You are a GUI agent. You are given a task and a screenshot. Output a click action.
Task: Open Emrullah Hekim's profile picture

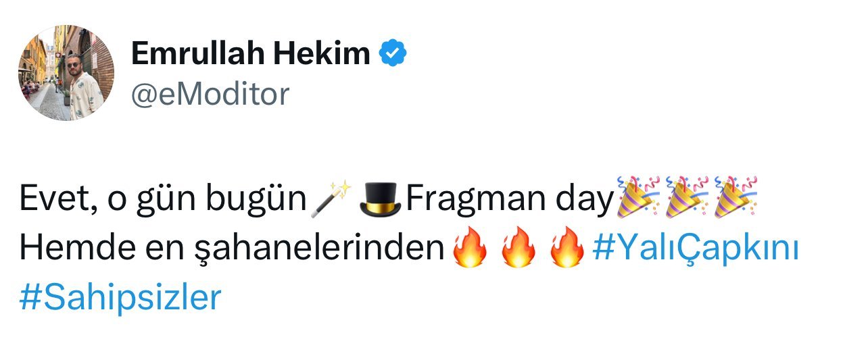point(66,73)
